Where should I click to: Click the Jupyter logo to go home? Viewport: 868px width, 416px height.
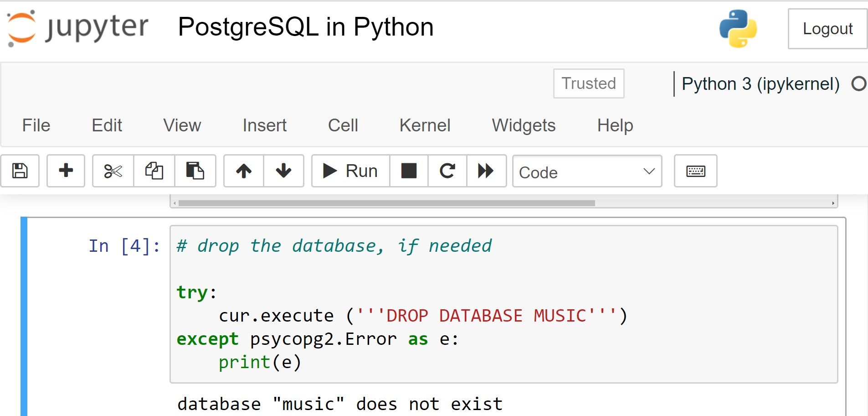point(77,27)
